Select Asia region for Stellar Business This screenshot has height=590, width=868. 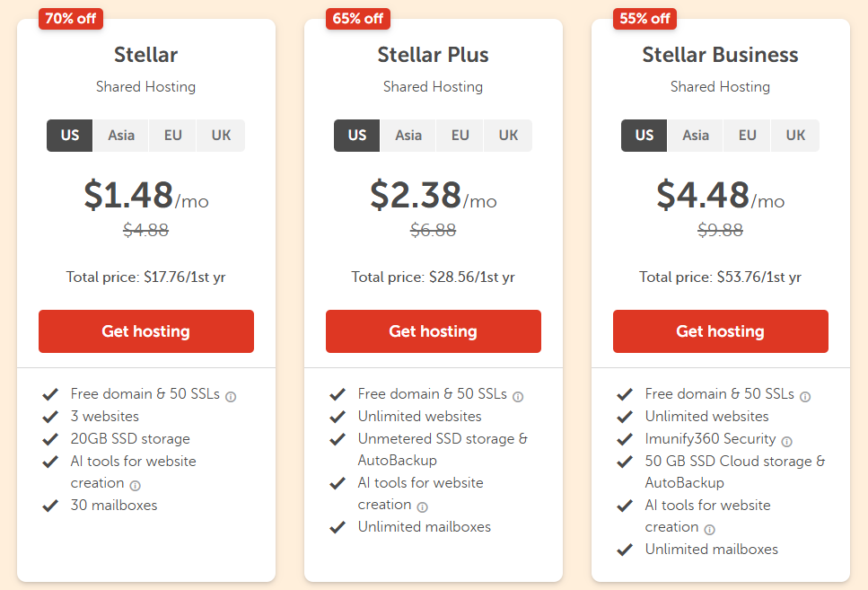pyautogui.click(x=696, y=136)
